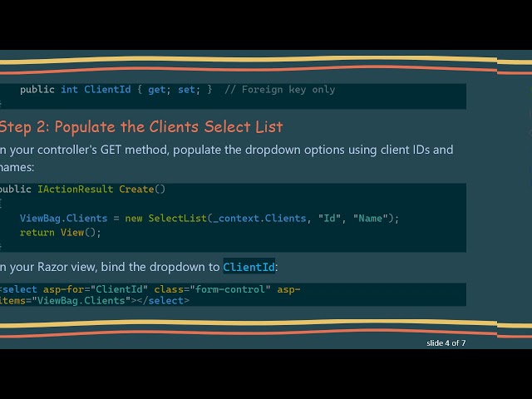532x399 pixels.
Task: Click the 'return View();' line
Action: 61,233
